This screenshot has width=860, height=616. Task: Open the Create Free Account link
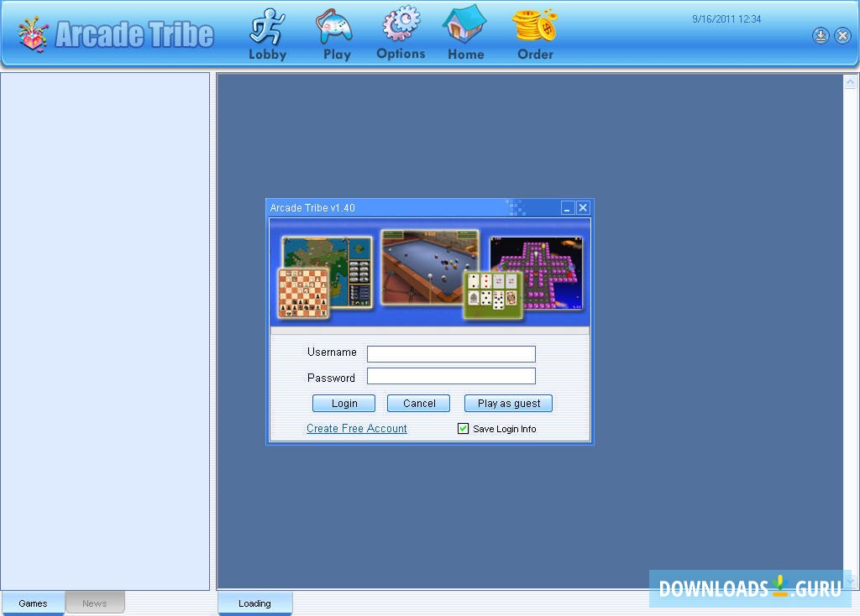[356, 429]
